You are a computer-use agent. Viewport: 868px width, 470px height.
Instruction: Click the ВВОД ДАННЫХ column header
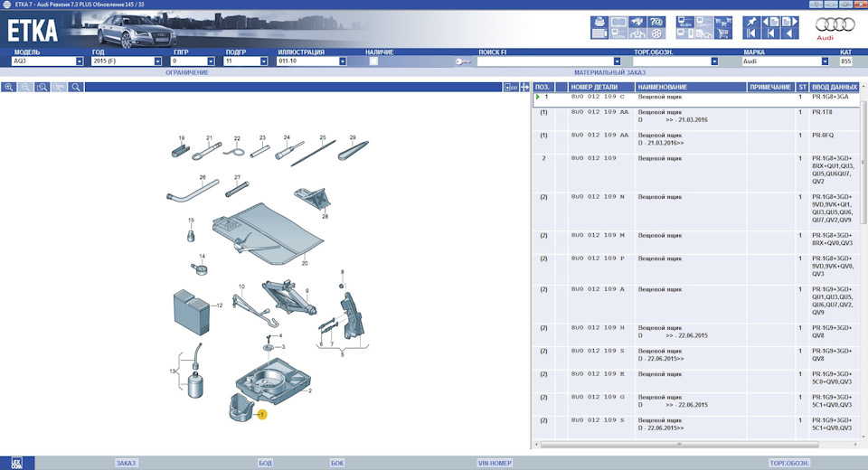point(835,87)
